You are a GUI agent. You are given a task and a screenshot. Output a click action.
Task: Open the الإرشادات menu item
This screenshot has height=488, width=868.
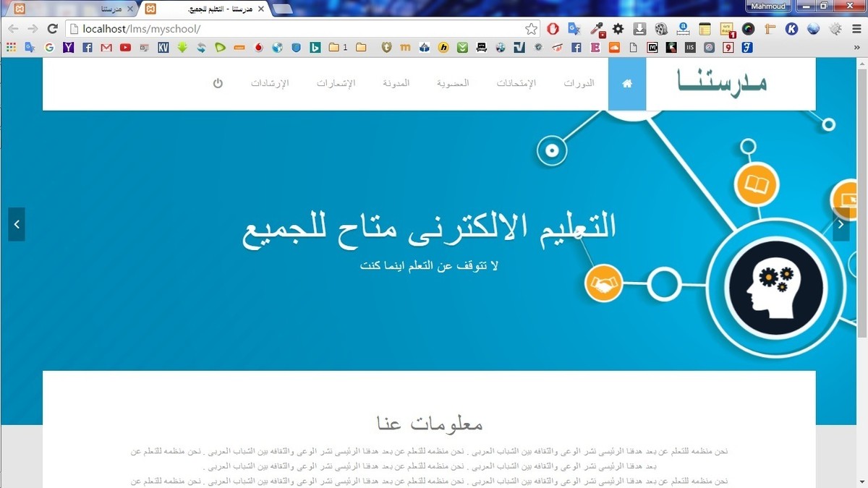pyautogui.click(x=270, y=83)
